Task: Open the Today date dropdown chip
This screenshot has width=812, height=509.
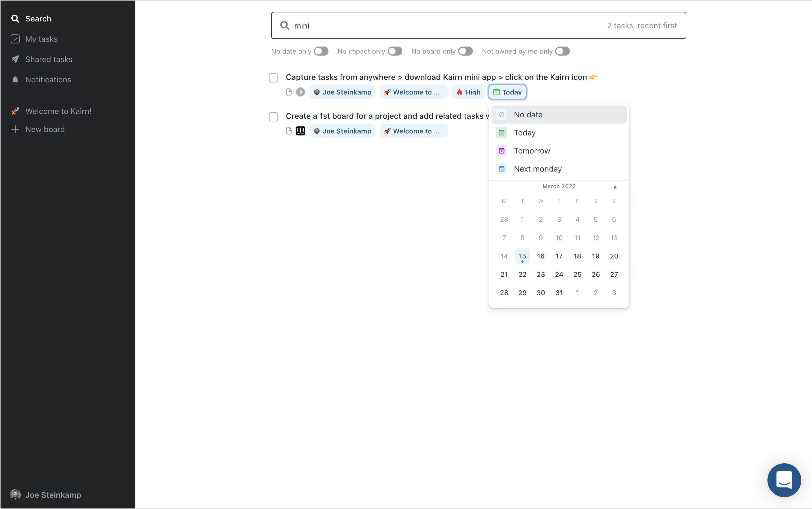Action: click(507, 92)
